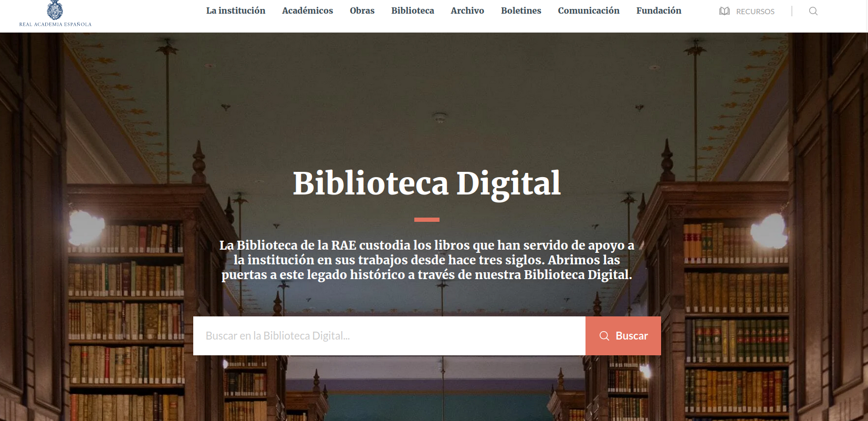
Task: Select the Obras menu item
Action: [362, 11]
